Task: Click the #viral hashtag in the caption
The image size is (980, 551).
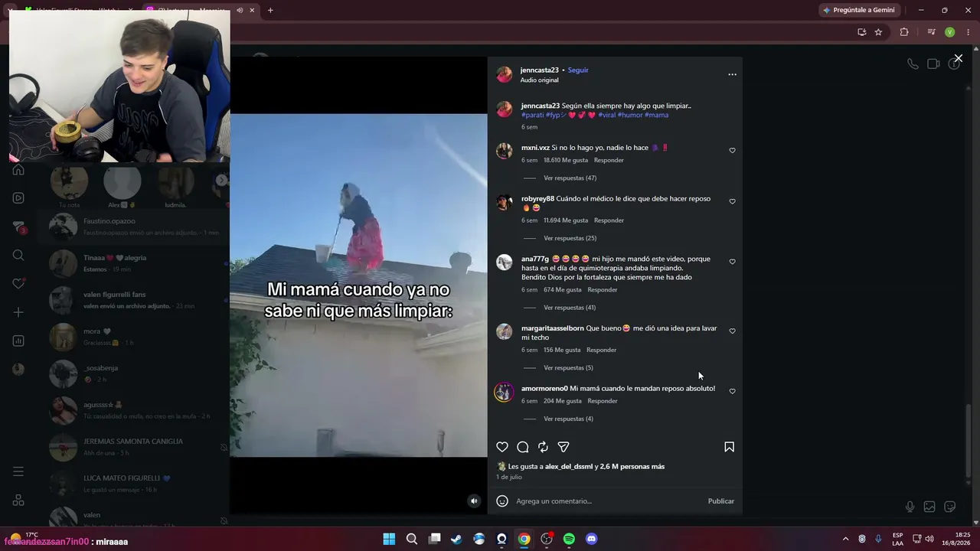Action: (x=606, y=115)
